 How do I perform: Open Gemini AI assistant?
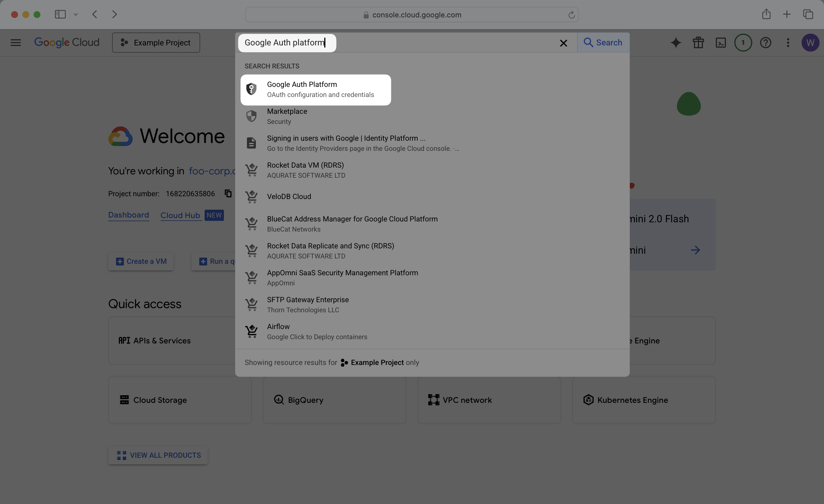tap(676, 43)
